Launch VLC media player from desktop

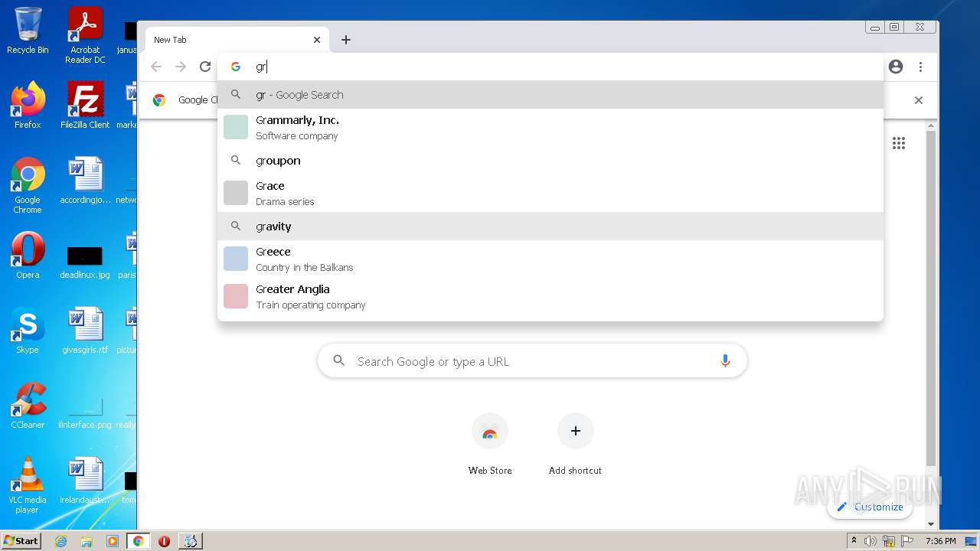[x=28, y=485]
